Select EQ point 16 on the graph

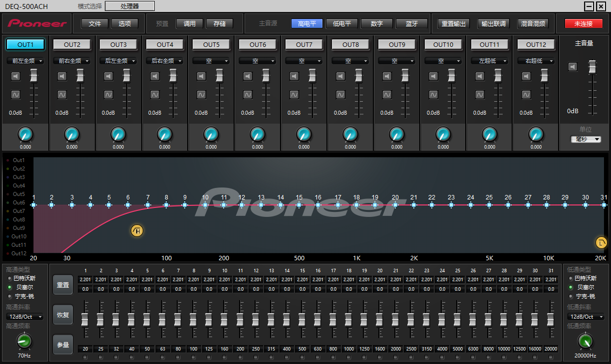pos(318,204)
